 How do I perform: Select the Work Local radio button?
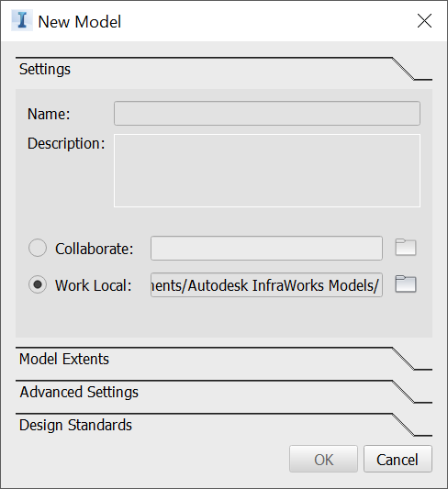[x=38, y=284]
